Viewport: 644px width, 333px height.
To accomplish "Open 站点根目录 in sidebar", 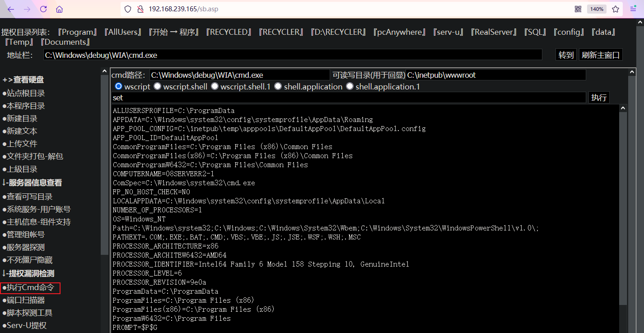I will tap(23, 94).
